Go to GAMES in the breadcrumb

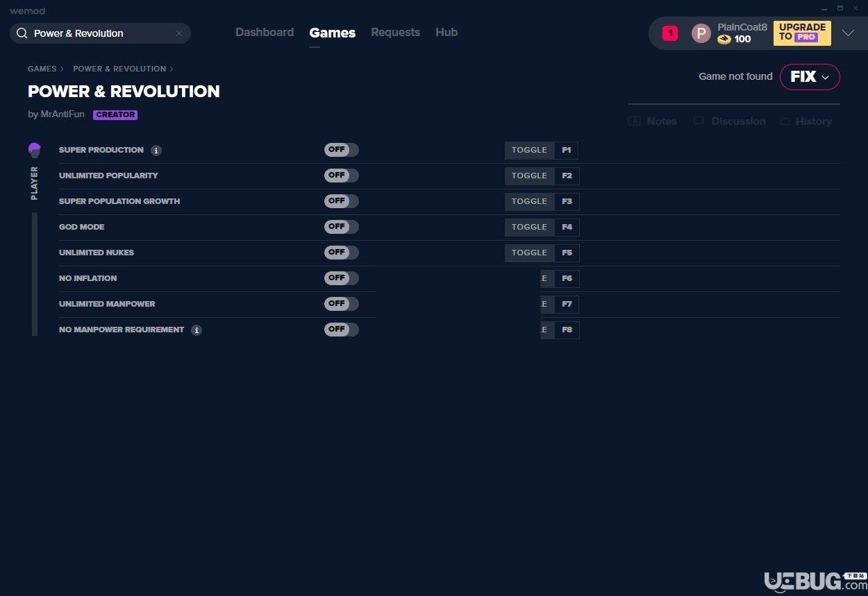click(x=42, y=69)
